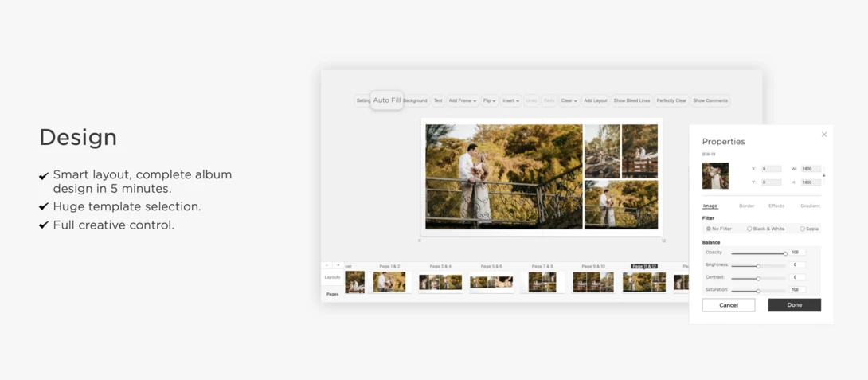This screenshot has height=380, width=868.
Task: Switch to the Image tab
Action: click(x=710, y=206)
